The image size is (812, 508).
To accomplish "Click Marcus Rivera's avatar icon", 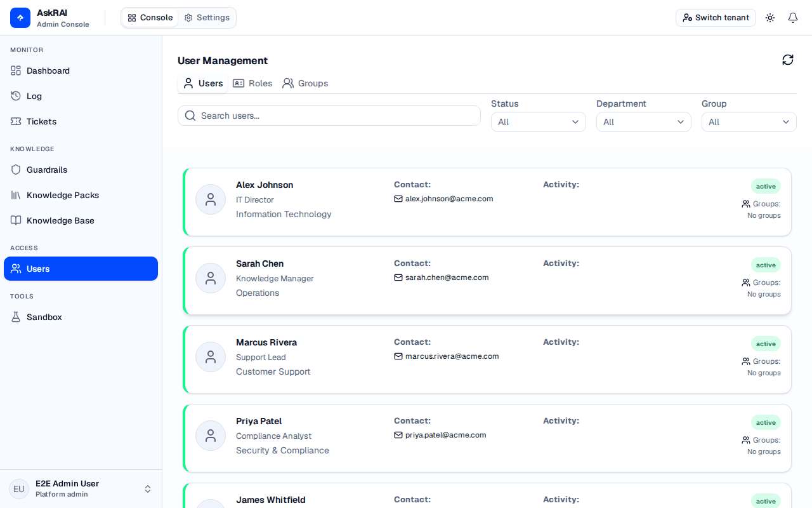I will (x=211, y=357).
